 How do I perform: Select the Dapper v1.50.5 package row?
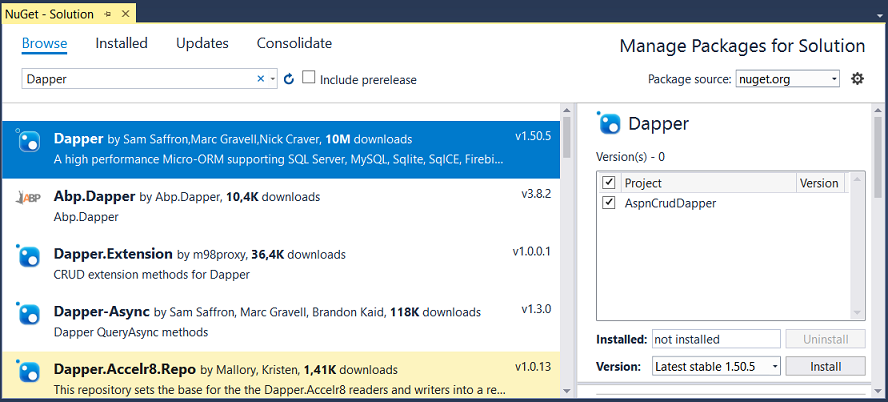[281, 149]
